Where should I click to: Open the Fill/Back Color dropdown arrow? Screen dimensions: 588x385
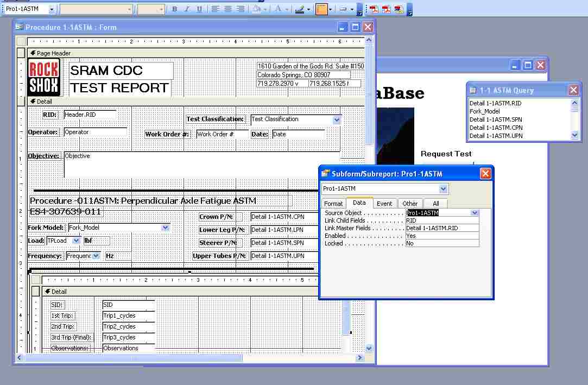tap(265, 9)
